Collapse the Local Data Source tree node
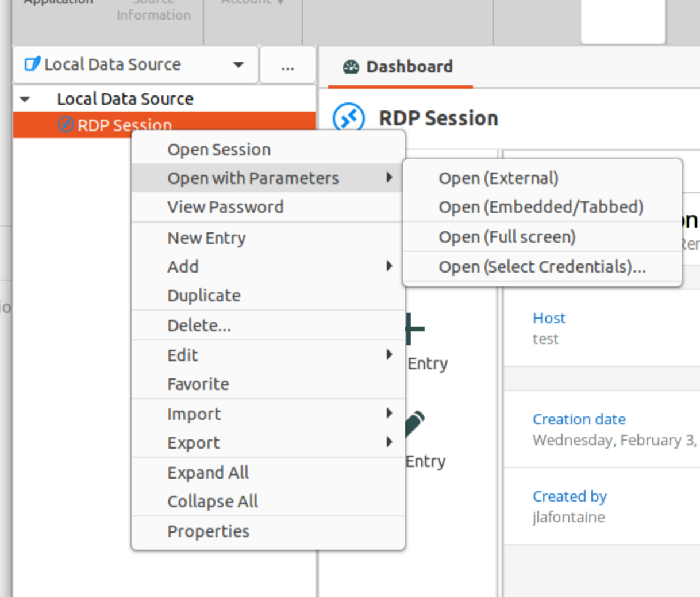Viewport: 700px width, 597px height. (x=25, y=99)
